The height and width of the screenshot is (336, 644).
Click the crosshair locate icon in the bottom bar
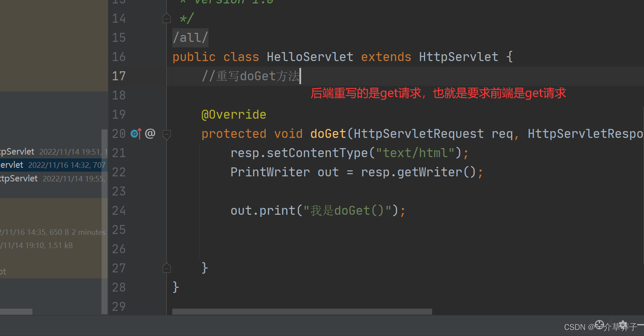600,324
